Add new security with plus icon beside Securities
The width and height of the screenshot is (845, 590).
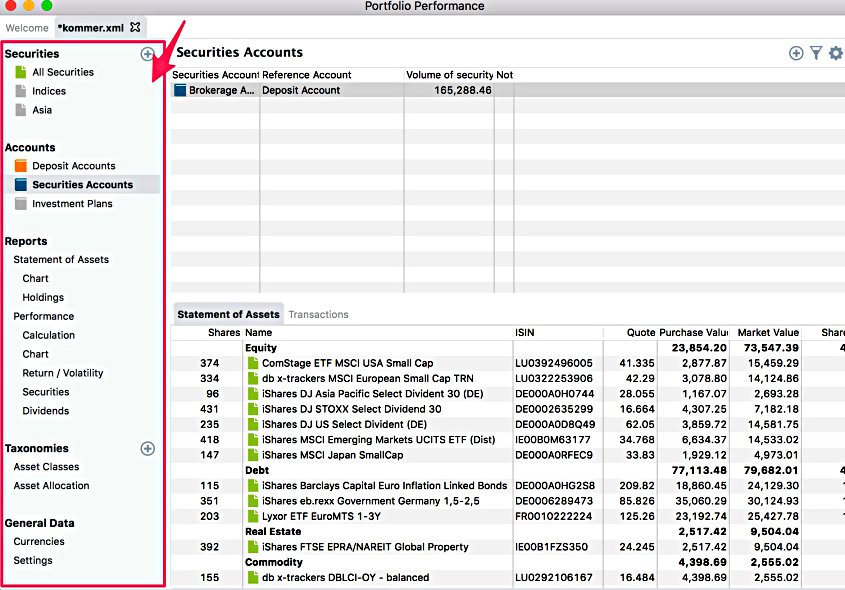147,54
